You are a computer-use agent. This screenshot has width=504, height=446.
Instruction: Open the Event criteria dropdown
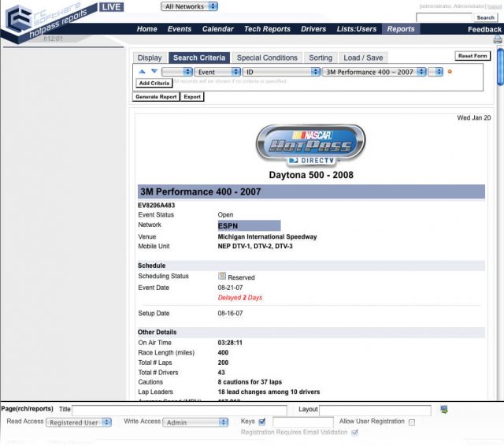(217, 72)
